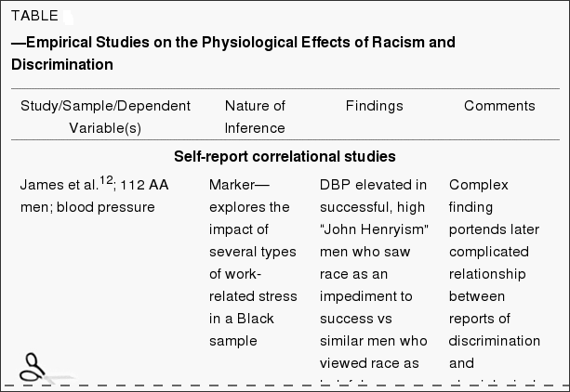
Task: Select the "112 AA" sample text
Action: pyautogui.click(x=144, y=185)
